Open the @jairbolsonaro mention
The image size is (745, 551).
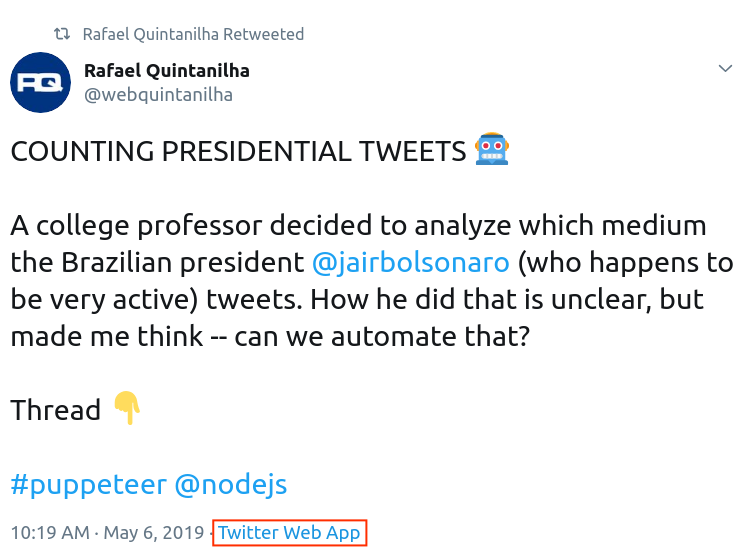point(411,262)
